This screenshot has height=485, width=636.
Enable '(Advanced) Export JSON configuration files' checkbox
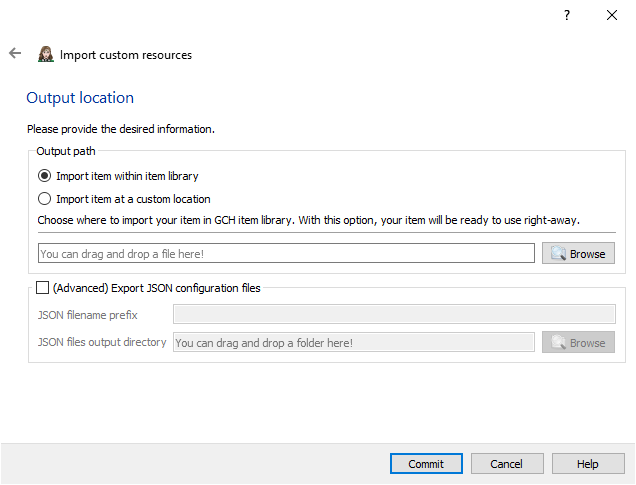(x=42, y=288)
